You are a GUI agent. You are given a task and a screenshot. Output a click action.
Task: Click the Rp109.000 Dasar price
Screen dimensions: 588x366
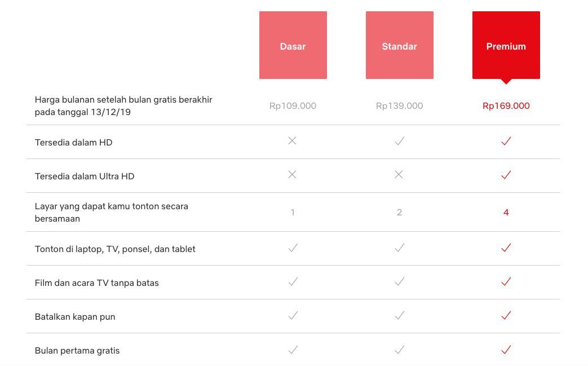pyautogui.click(x=293, y=106)
